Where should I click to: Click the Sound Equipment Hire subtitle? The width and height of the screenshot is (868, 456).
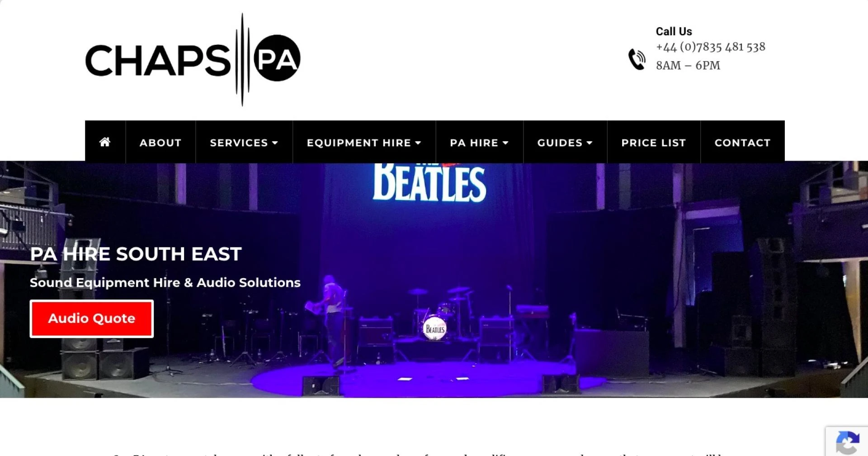pos(165,283)
